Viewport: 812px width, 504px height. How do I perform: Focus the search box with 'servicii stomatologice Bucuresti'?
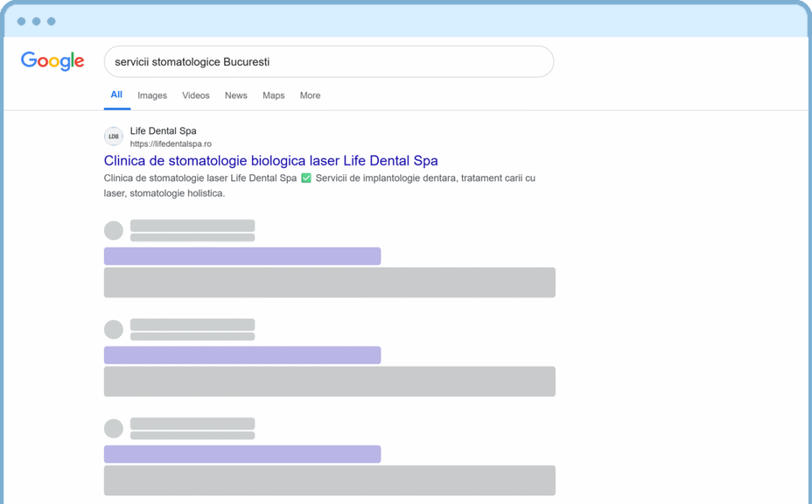click(329, 62)
